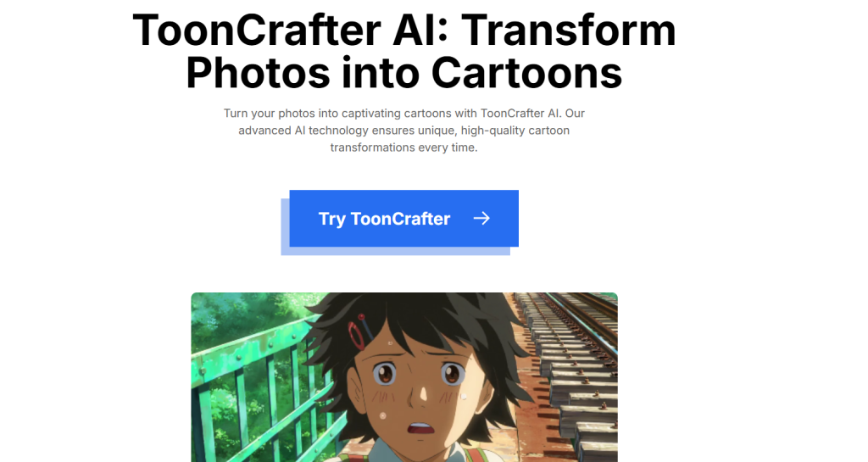Open the anime character preview image
Image resolution: width=868 pixels, height=462 pixels.
pyautogui.click(x=404, y=377)
